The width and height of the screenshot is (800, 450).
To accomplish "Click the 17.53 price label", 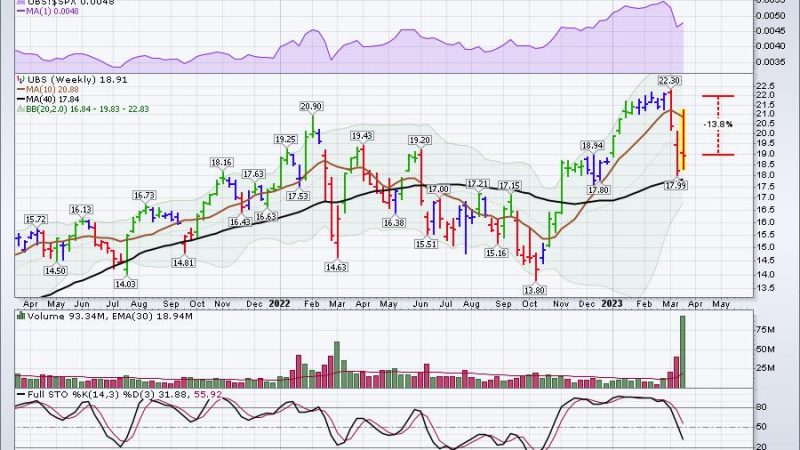I will pos(298,196).
